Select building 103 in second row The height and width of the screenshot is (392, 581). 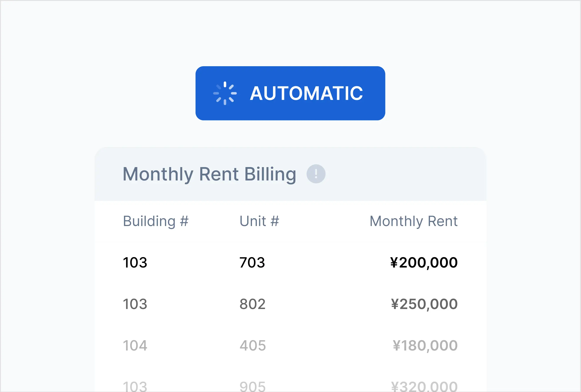(x=135, y=304)
